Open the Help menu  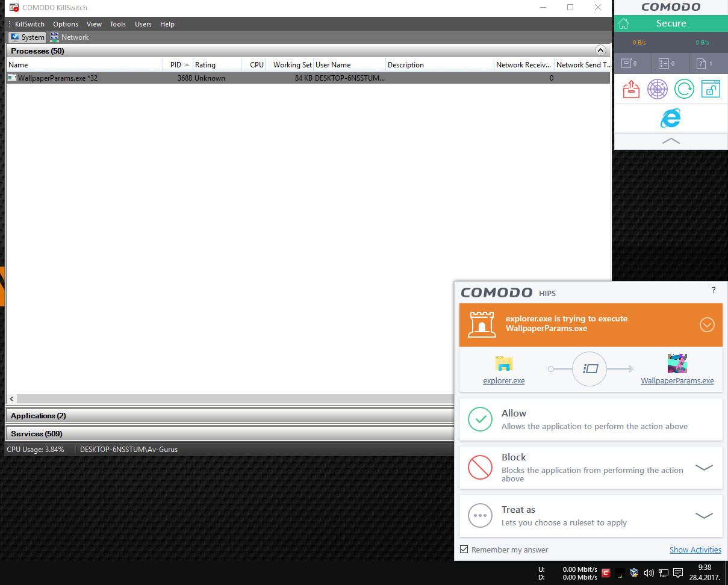pyautogui.click(x=167, y=24)
